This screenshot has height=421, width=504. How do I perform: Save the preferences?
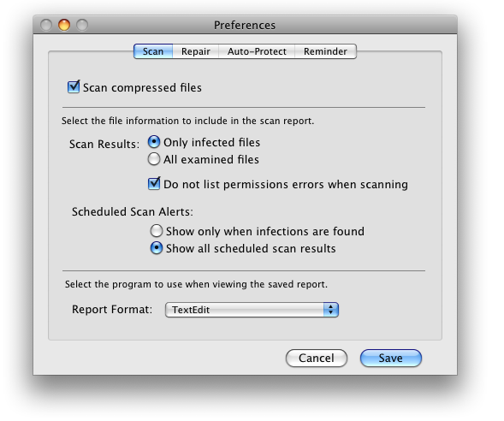coord(390,358)
